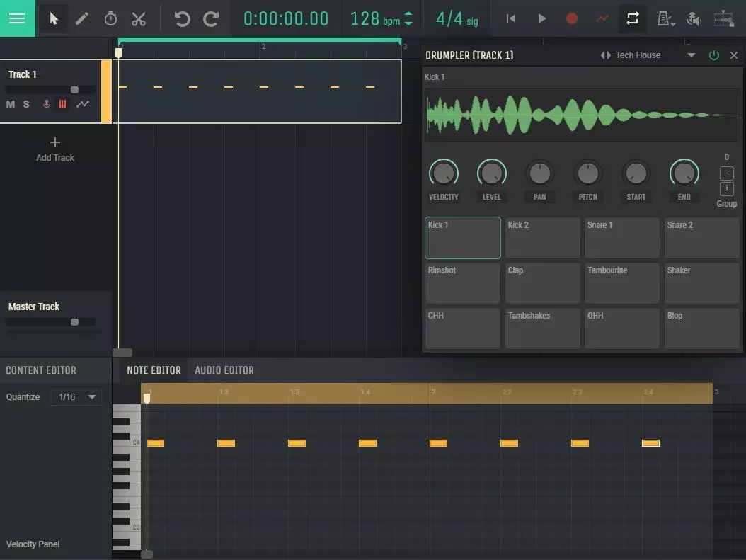746x560 pixels.
Task: Click the arrangement horizontal scrollbar
Action: tap(122, 353)
